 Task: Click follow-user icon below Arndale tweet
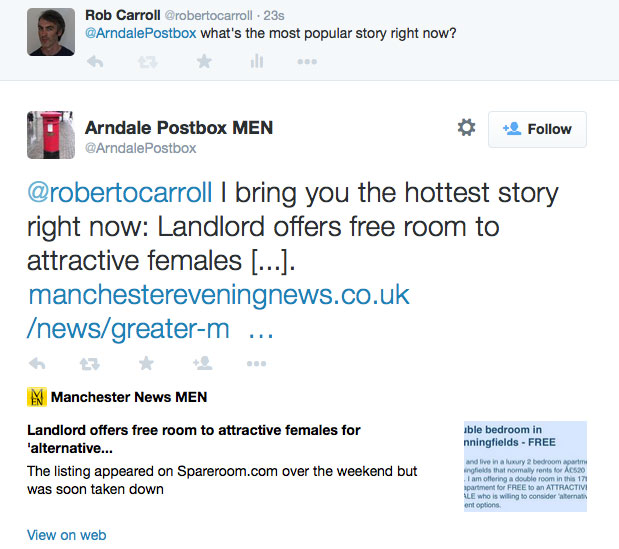[x=203, y=363]
